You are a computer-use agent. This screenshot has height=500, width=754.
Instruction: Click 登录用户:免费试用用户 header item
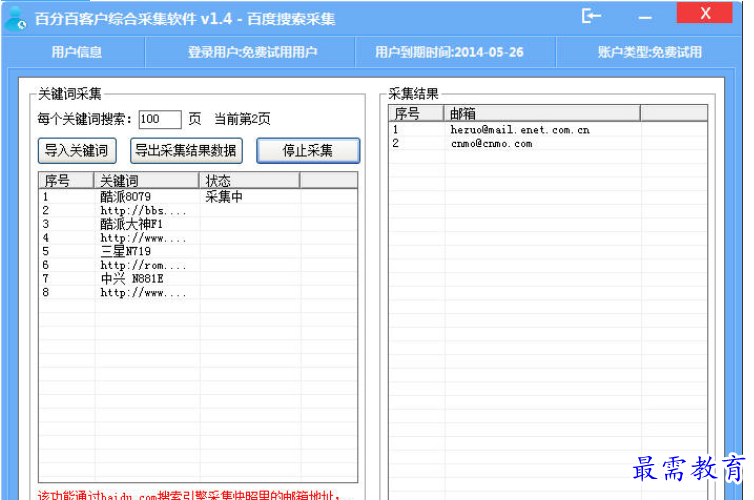252,52
